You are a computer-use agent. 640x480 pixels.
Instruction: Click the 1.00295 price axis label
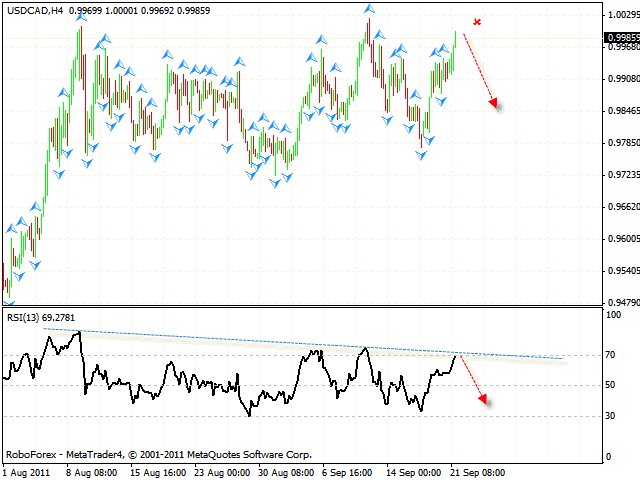(x=624, y=15)
